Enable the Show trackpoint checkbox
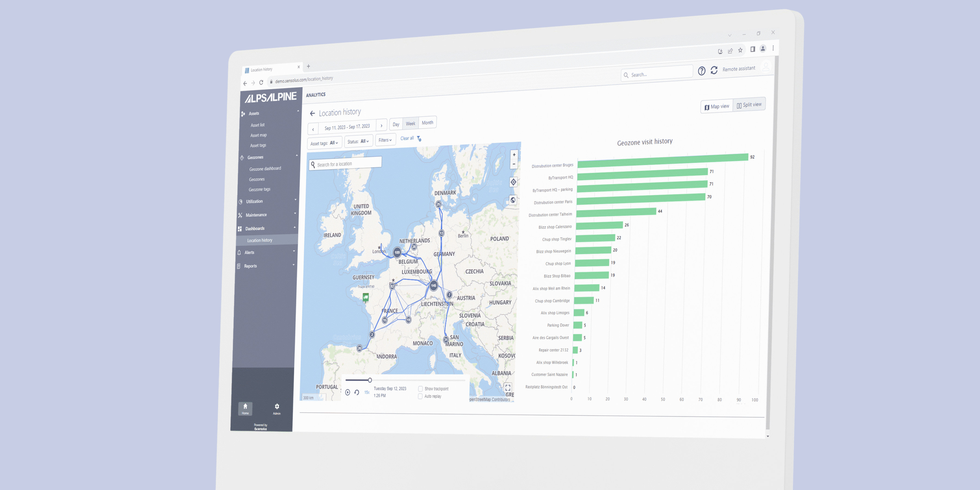 (420, 389)
